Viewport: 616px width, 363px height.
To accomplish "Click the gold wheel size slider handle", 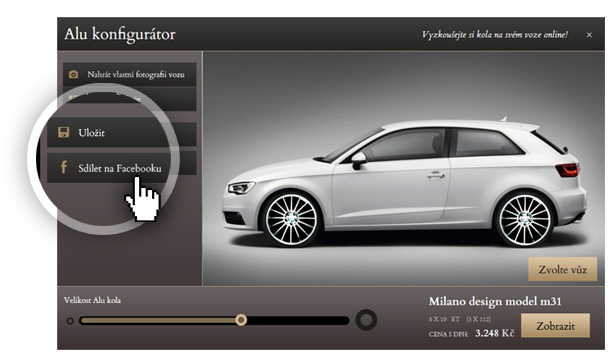I will tap(241, 320).
